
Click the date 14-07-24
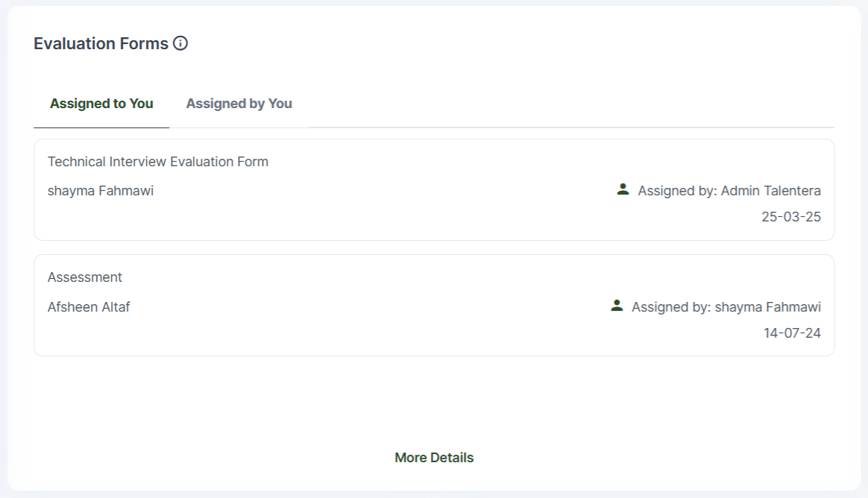[x=792, y=333]
